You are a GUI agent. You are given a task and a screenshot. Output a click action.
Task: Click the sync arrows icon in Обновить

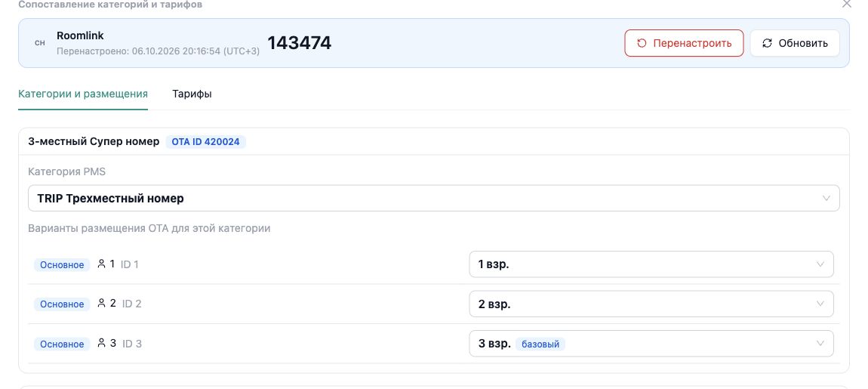768,43
